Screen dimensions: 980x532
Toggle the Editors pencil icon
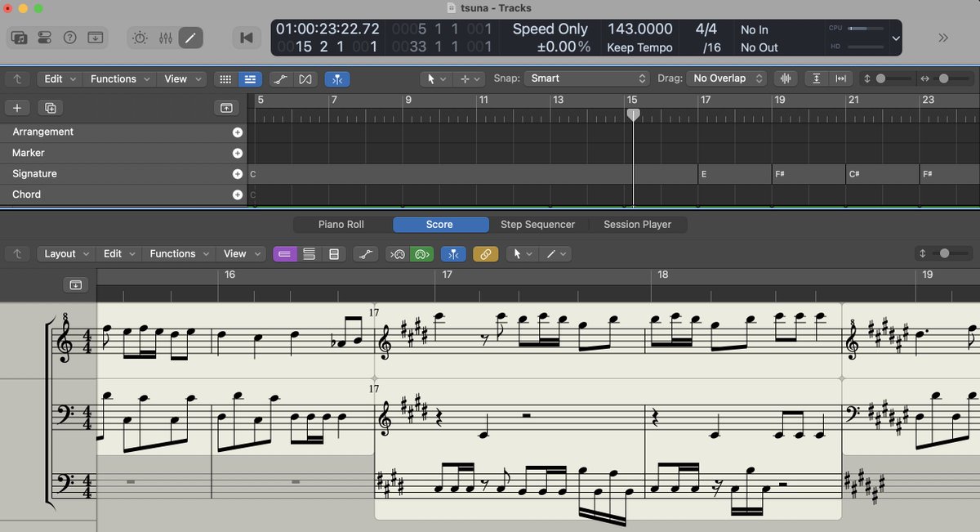[x=190, y=38]
